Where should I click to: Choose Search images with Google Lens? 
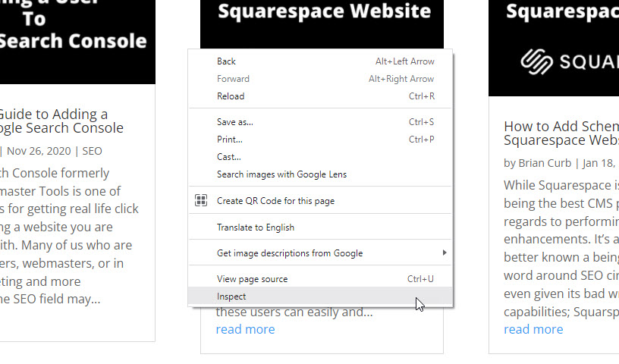tap(320, 174)
